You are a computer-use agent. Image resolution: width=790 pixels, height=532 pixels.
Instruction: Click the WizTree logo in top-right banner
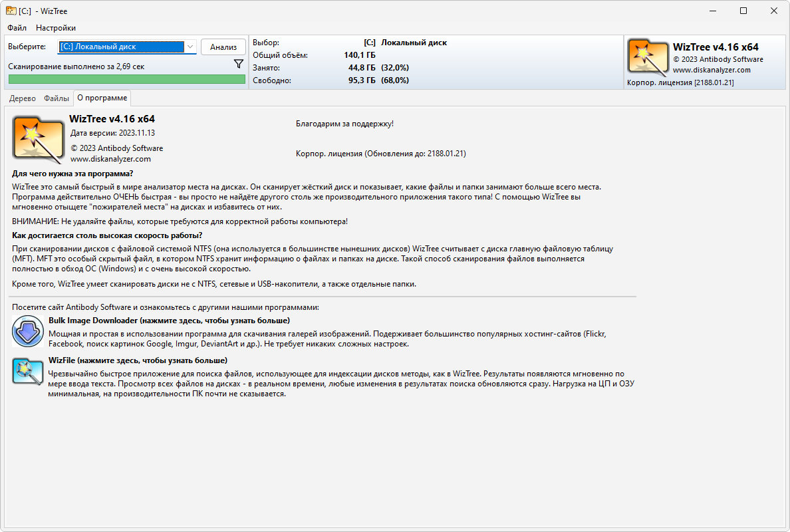tap(648, 58)
